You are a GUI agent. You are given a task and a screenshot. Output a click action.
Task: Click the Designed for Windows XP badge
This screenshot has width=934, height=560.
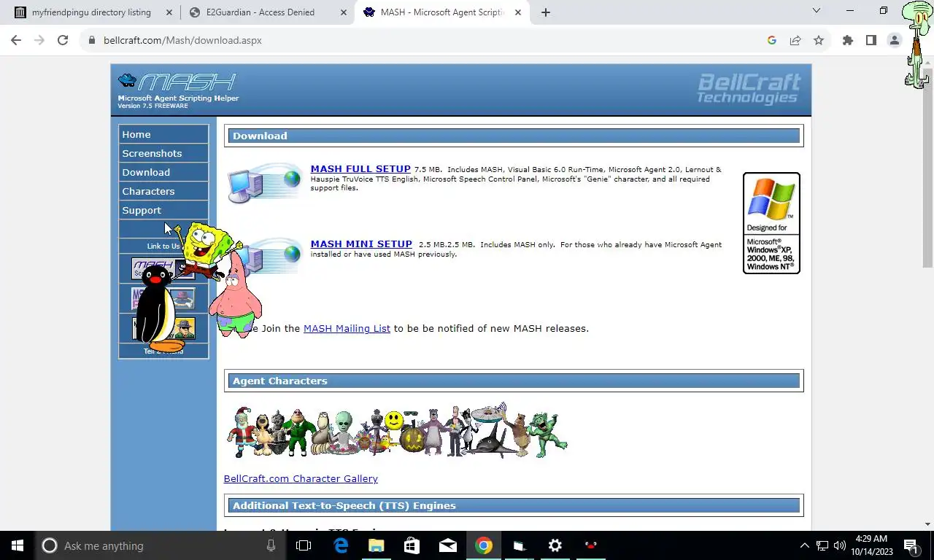771,223
